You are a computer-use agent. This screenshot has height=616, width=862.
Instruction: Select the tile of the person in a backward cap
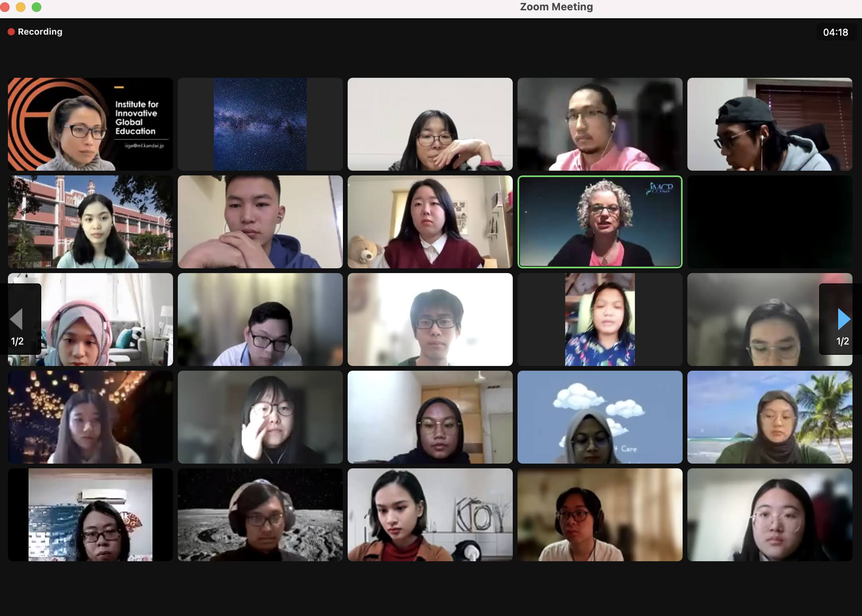[x=770, y=124]
